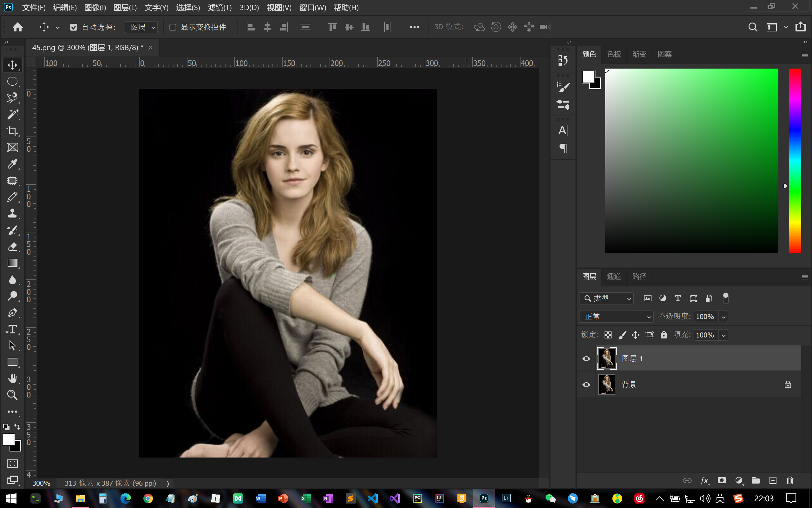Image resolution: width=812 pixels, height=508 pixels.
Task: Select the Eyedropper tool
Action: pos(12,164)
